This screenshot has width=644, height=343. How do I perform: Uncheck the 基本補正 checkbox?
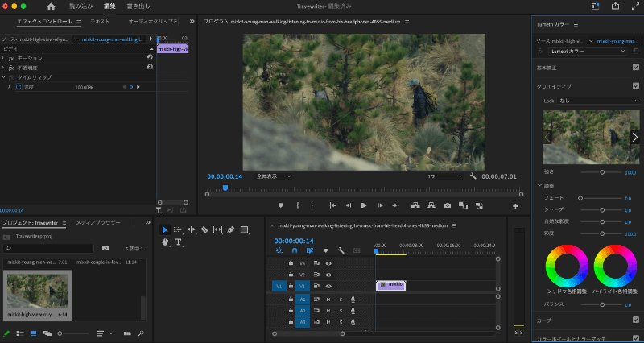635,67
